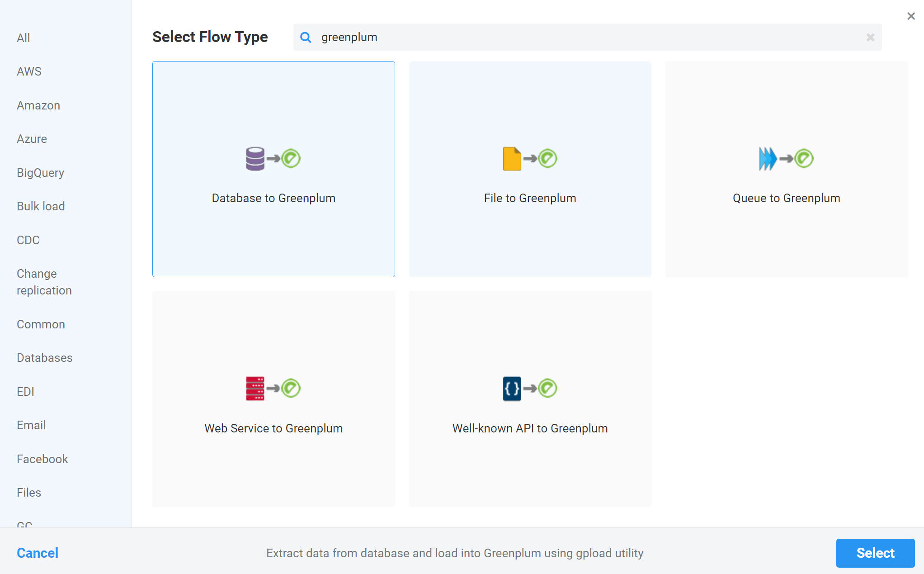
Task: Filter by Bulk load category
Action: (x=41, y=206)
